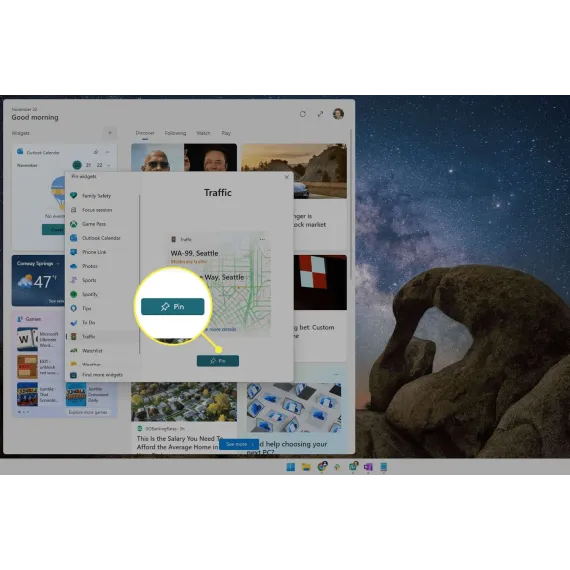
Task: Open more options on PC card
Action: coord(336,374)
